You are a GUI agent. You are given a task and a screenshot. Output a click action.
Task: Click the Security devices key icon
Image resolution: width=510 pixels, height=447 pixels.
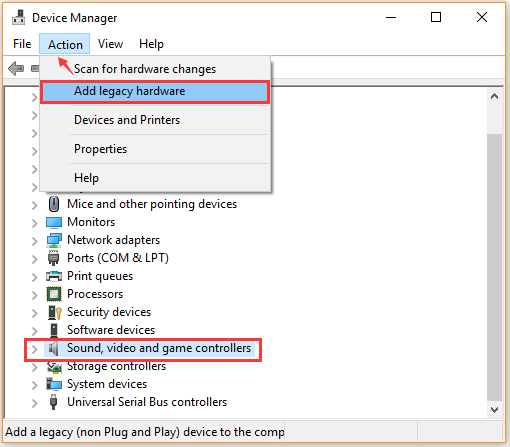[x=54, y=312]
